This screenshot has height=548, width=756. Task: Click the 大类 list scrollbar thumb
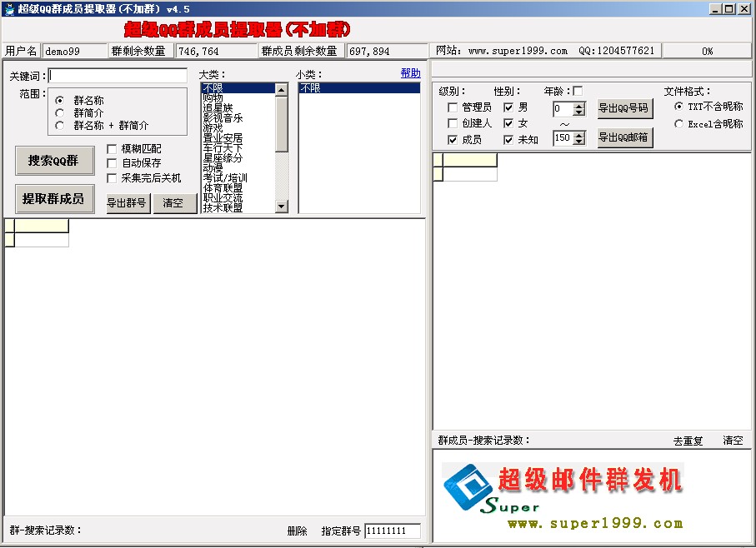tap(281, 124)
